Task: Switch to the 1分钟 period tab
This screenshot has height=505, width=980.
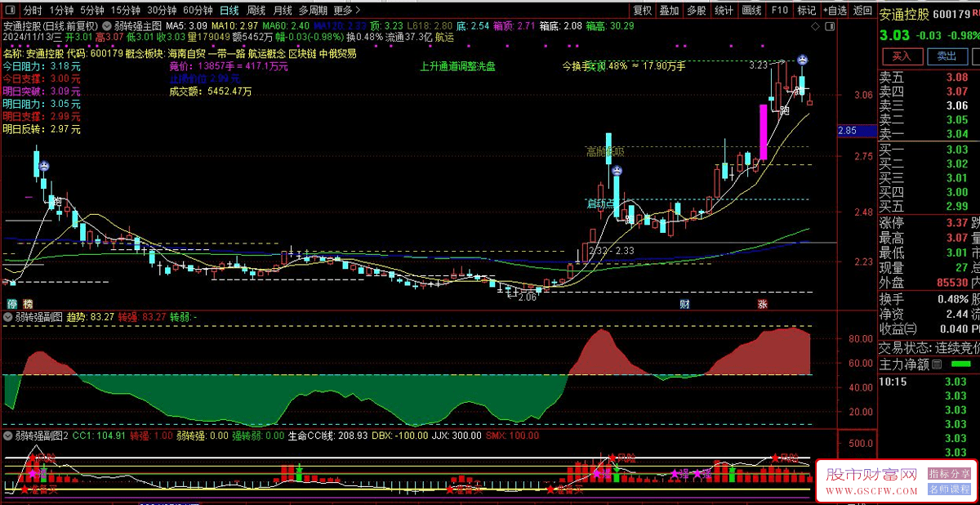Action: point(61,11)
